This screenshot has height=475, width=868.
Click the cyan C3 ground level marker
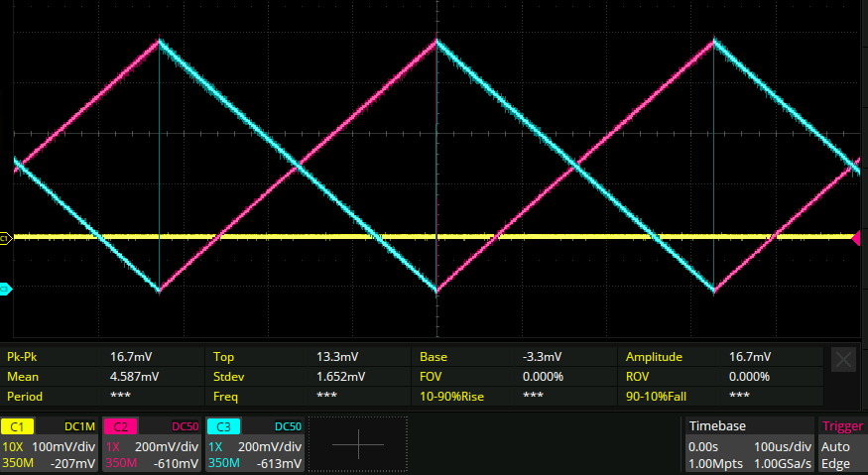coord(5,289)
